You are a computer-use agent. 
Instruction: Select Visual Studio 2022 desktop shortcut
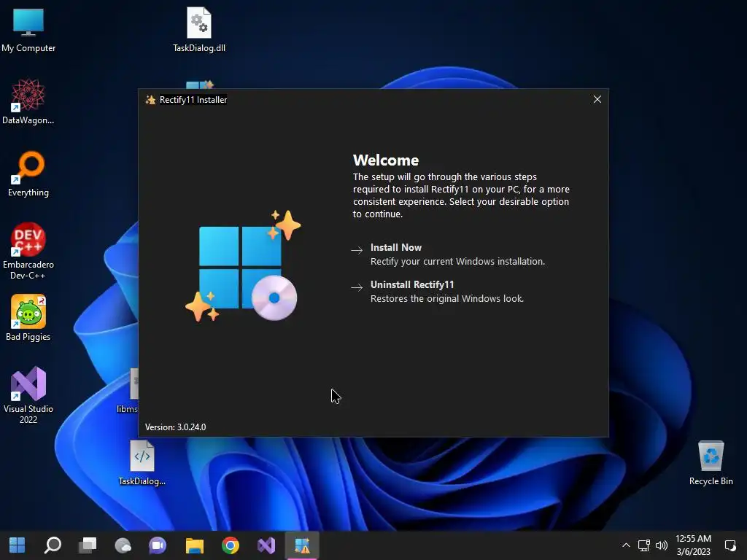point(28,394)
